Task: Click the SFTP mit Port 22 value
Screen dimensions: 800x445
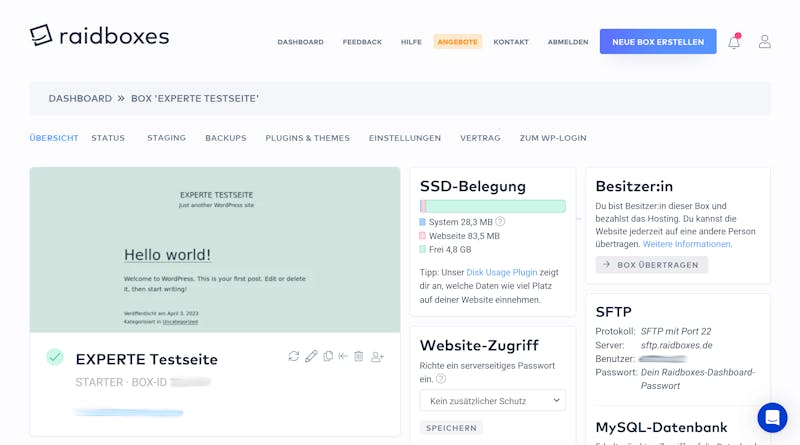Action: pos(676,331)
